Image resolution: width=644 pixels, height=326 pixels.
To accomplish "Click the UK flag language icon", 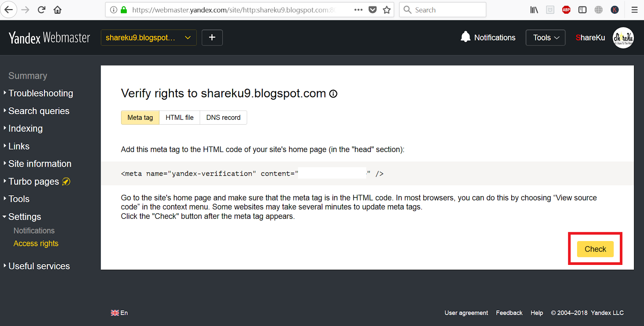I will [115, 313].
